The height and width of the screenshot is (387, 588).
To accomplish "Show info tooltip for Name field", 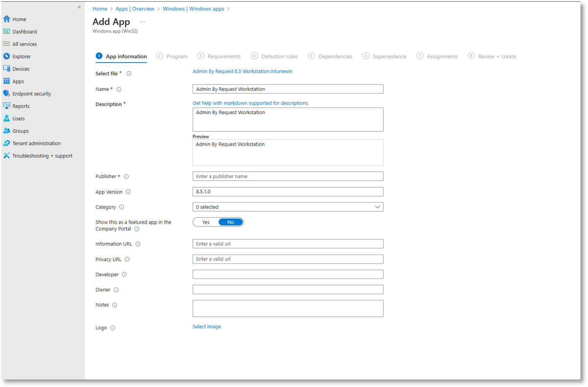I will tap(119, 89).
